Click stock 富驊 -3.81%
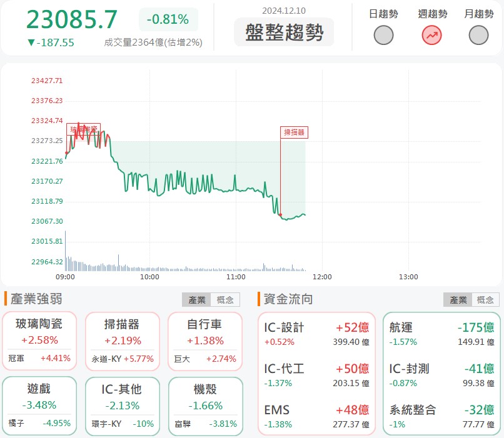The width and height of the screenshot is (504, 438). (205, 424)
